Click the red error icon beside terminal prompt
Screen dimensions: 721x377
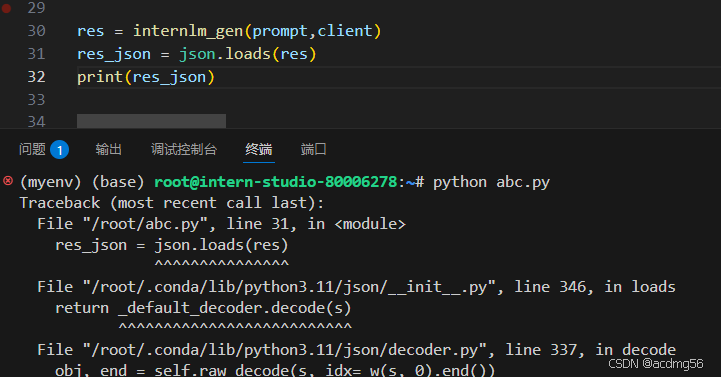(x=8, y=181)
